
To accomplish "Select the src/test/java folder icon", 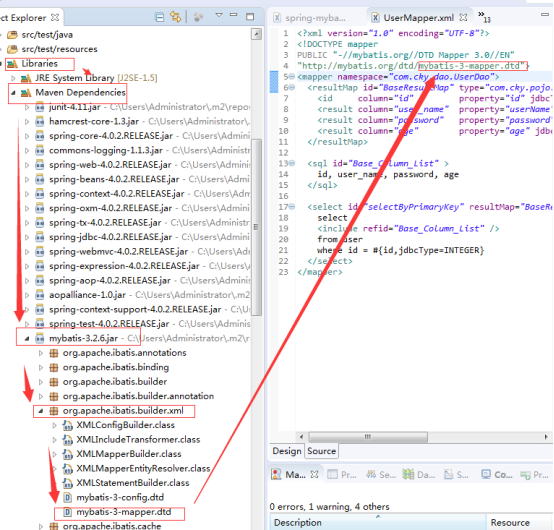I will point(12,35).
